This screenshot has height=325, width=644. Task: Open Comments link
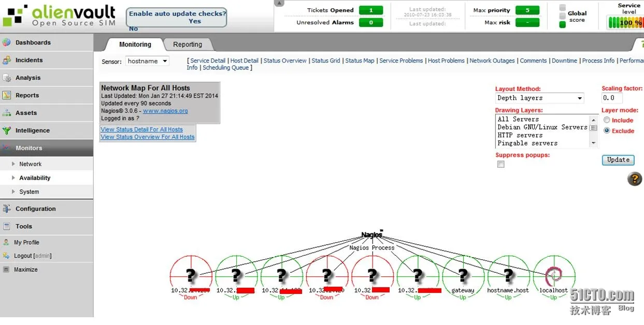533,61
